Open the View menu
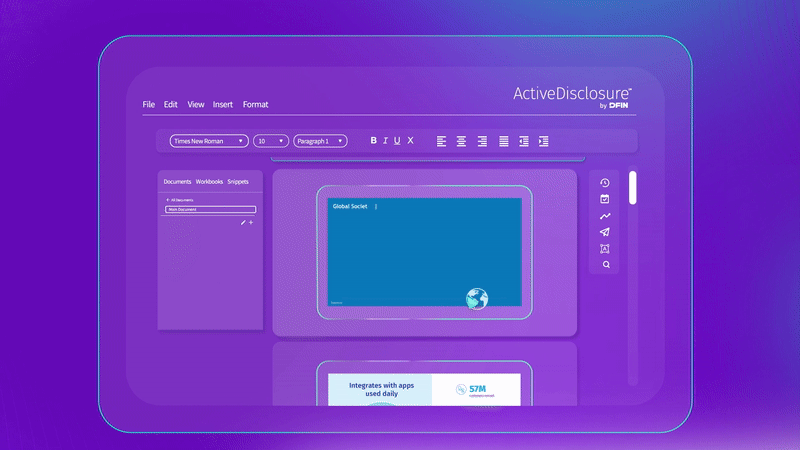800x450 pixels. 195,104
